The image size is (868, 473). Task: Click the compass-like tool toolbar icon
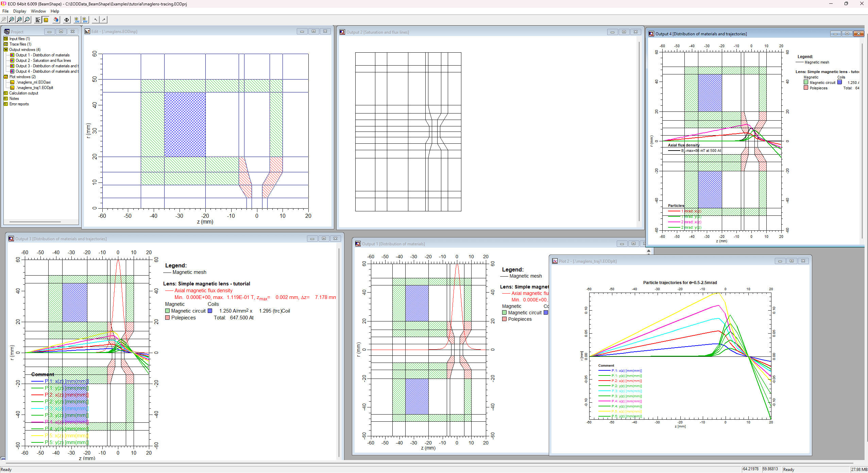(x=56, y=20)
